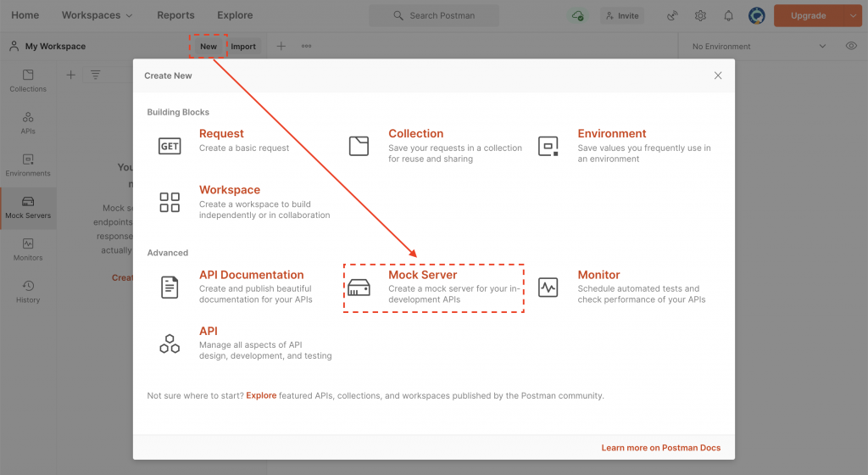
Task: Click the Import button
Action: click(x=243, y=47)
